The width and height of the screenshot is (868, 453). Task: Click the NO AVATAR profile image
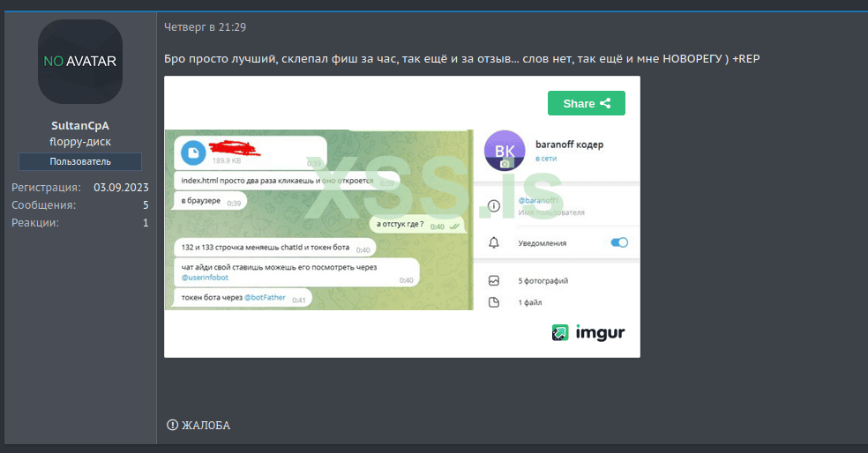point(80,62)
